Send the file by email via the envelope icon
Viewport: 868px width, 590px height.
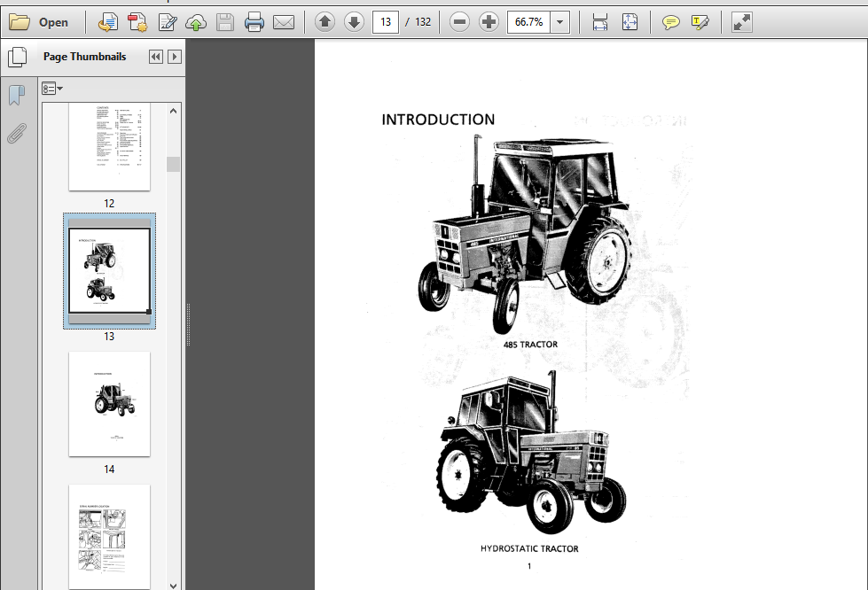(x=284, y=22)
